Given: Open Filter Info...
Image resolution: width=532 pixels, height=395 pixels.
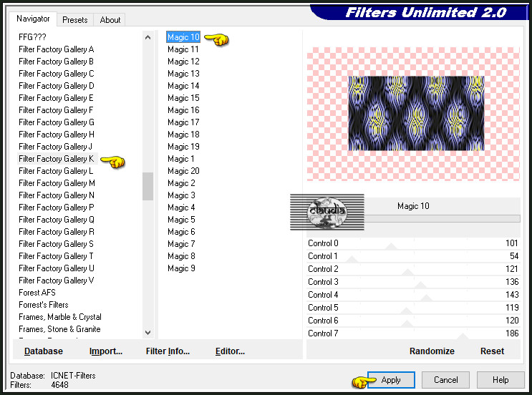Looking at the screenshot, I should [168, 351].
